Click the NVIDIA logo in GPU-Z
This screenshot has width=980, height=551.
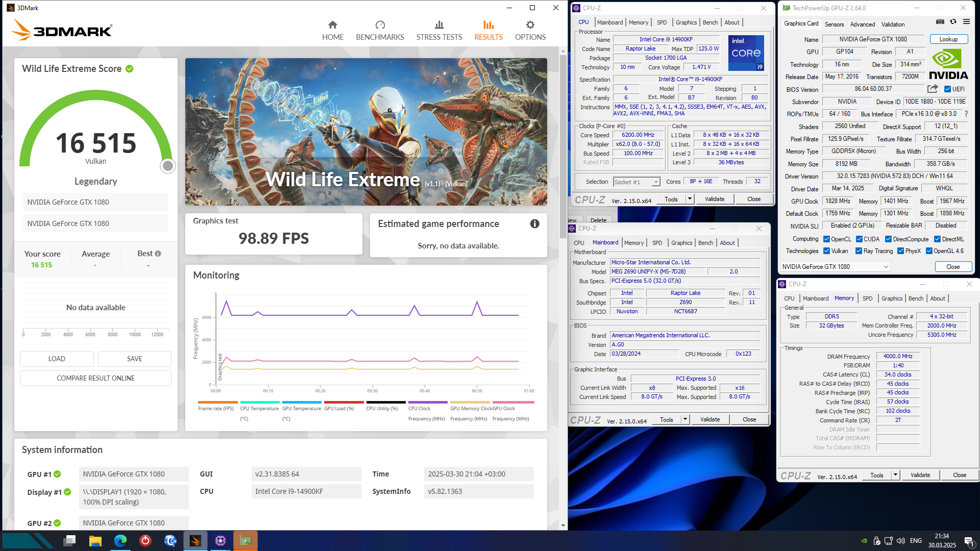[x=948, y=64]
